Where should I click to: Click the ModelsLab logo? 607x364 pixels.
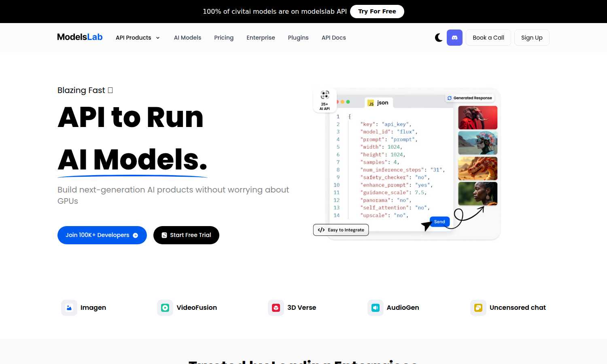[80, 37]
